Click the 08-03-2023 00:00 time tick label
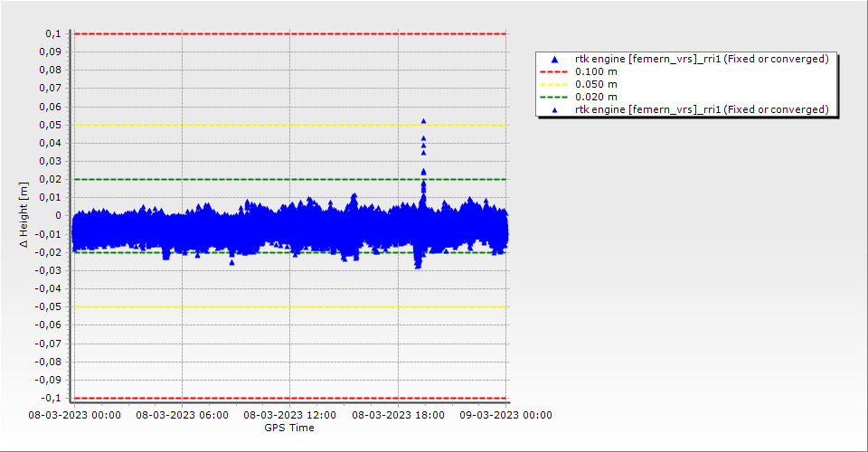Viewport: 868px width, 452px height. point(74,416)
